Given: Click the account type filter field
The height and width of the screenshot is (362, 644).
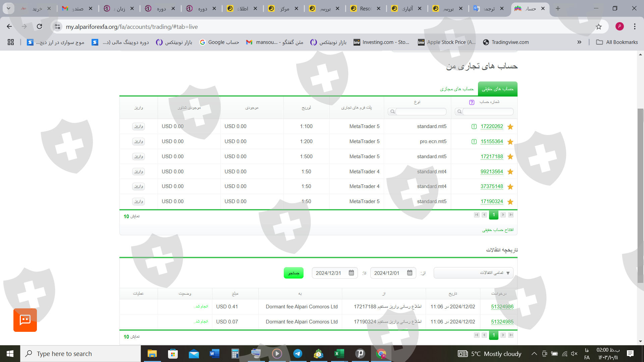Looking at the screenshot, I should tap(421, 112).
